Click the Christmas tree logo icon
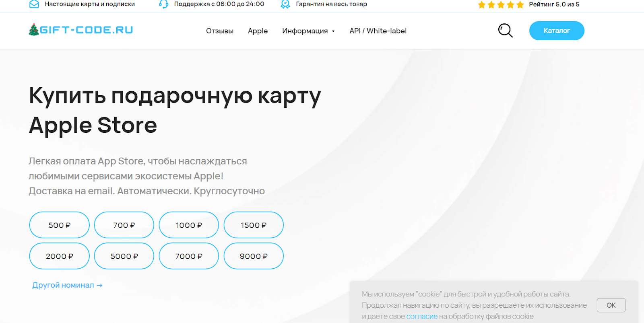Viewport: 644px width, 323px height. (x=34, y=30)
